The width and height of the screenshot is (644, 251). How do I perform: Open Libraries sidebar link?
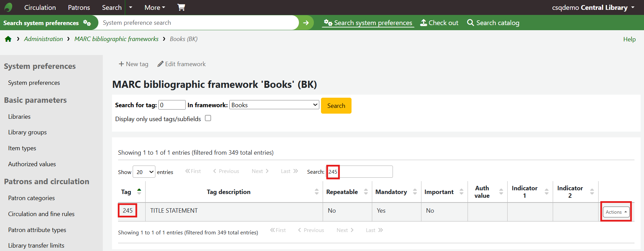[19, 117]
